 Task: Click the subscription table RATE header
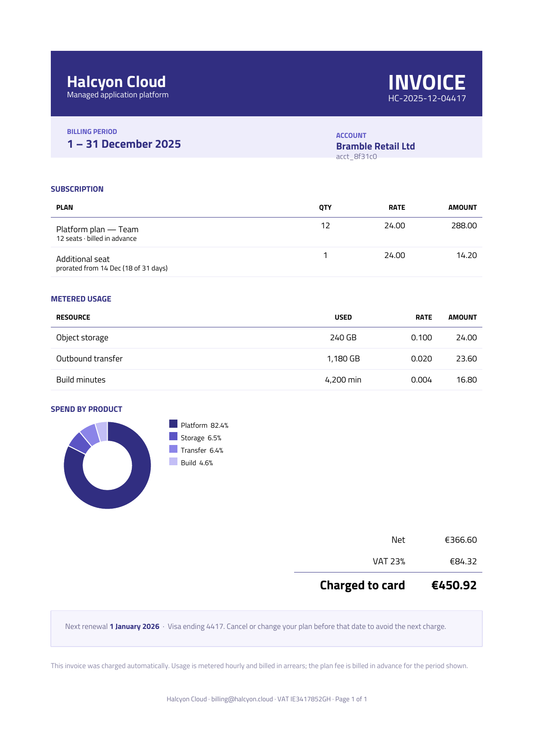pos(397,208)
